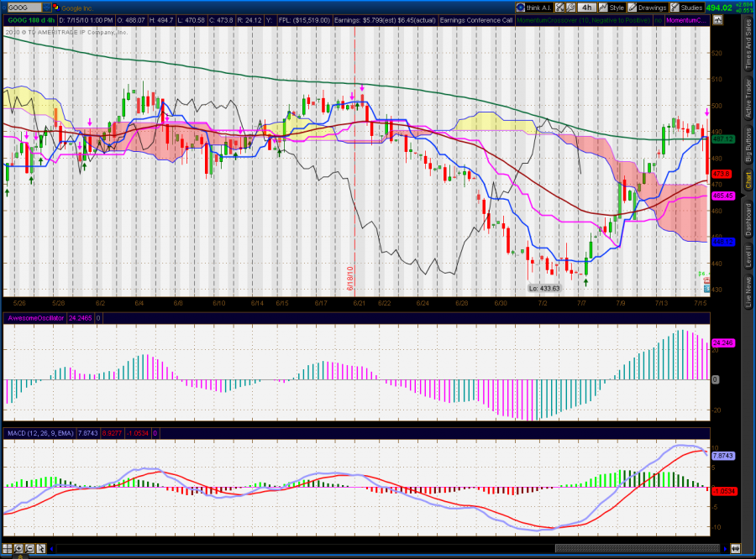
Task: Click the oscillator zero-line 0 marker
Action: pos(715,379)
